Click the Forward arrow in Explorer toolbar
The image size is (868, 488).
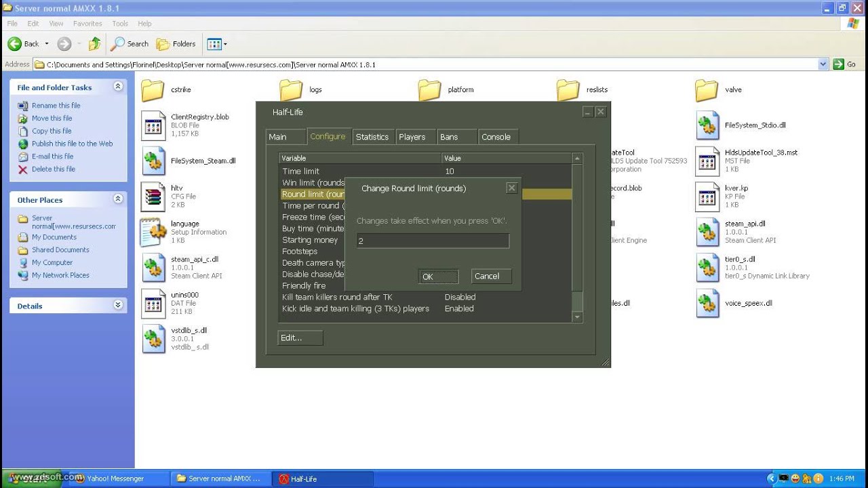click(64, 44)
